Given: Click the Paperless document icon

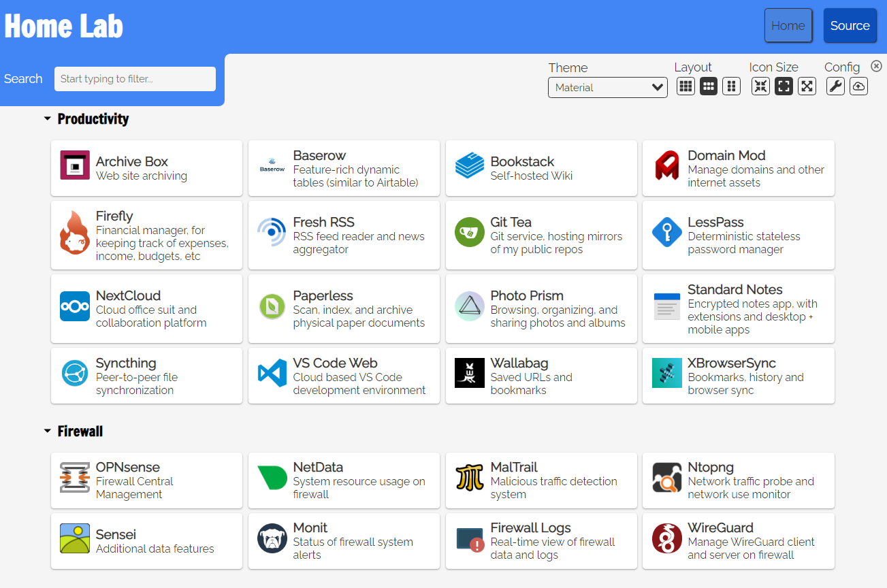Looking at the screenshot, I should 272,306.
